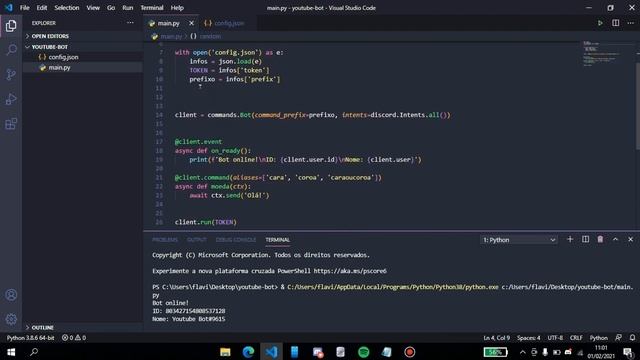This screenshot has width=640, height=360.
Task: Click 'Ln 4, Col 9' cursor position
Action: [x=496, y=338]
